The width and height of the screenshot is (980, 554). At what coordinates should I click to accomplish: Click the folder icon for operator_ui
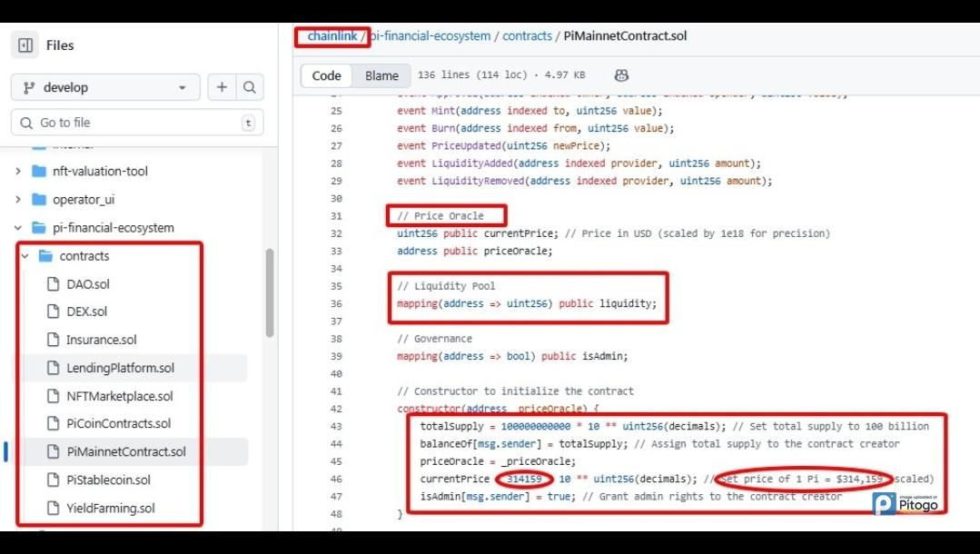(x=38, y=199)
